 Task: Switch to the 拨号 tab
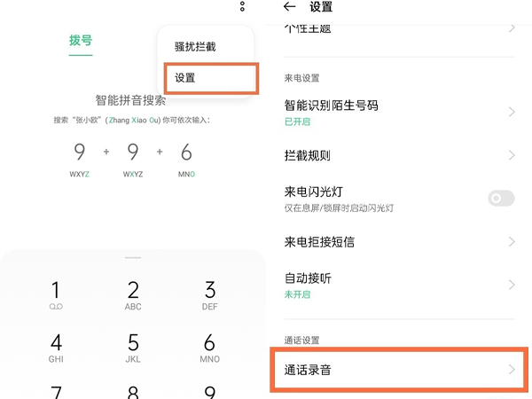pos(81,41)
